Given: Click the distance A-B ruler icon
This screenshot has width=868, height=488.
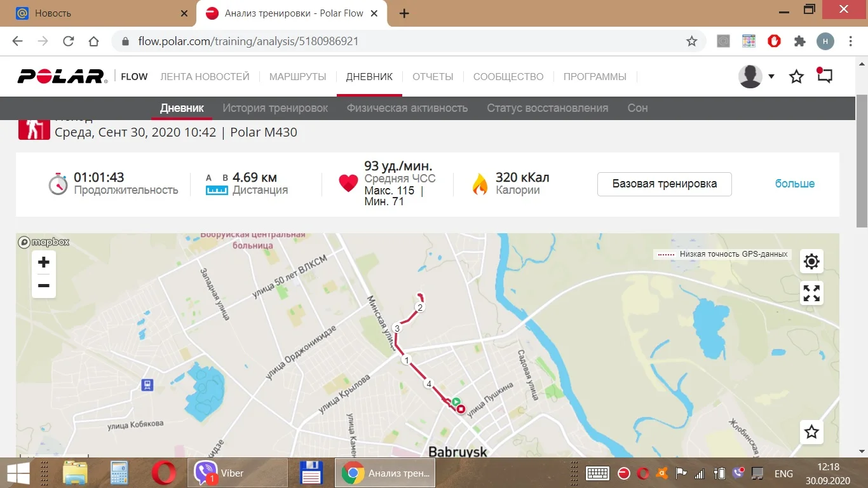Looking at the screenshot, I should click(217, 184).
